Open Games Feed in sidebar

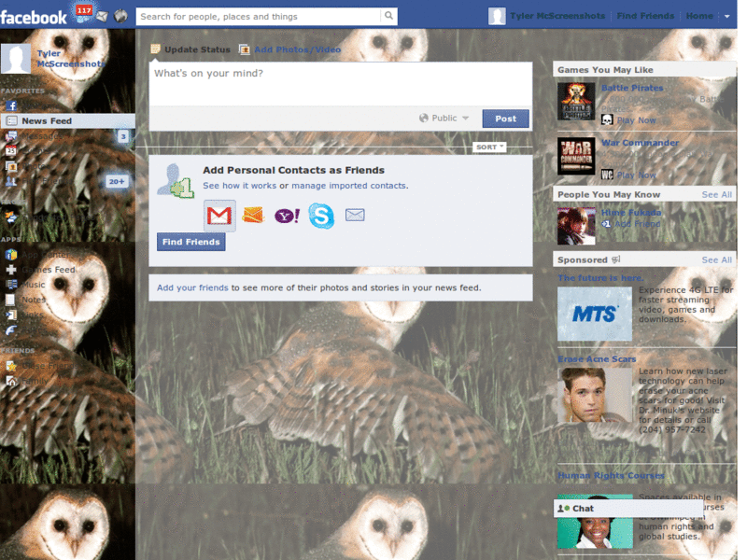coord(40,270)
